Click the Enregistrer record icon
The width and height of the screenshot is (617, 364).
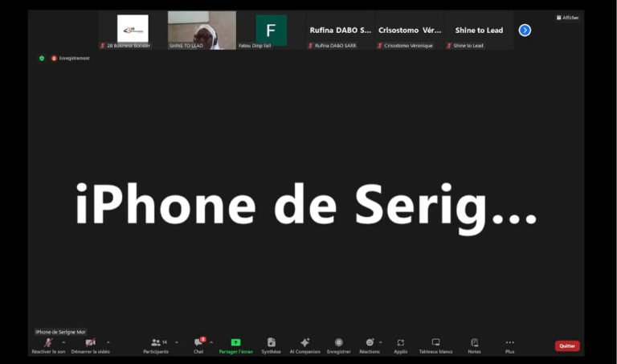pos(338,344)
